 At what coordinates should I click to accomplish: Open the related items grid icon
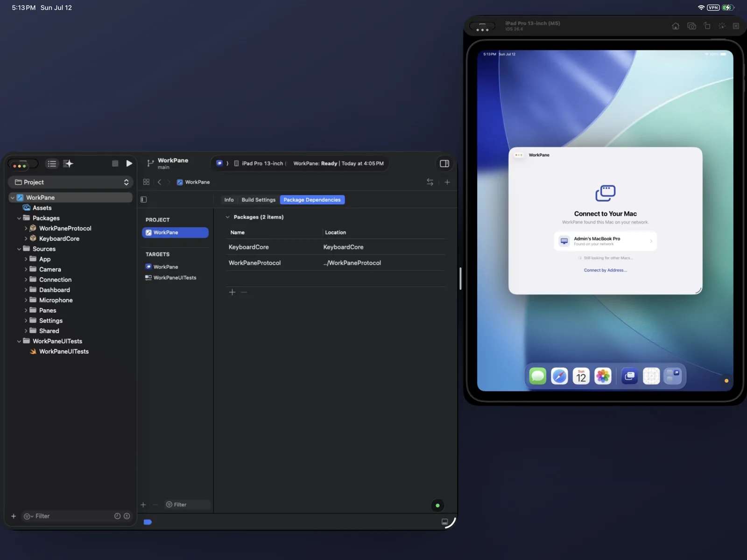pos(146,182)
